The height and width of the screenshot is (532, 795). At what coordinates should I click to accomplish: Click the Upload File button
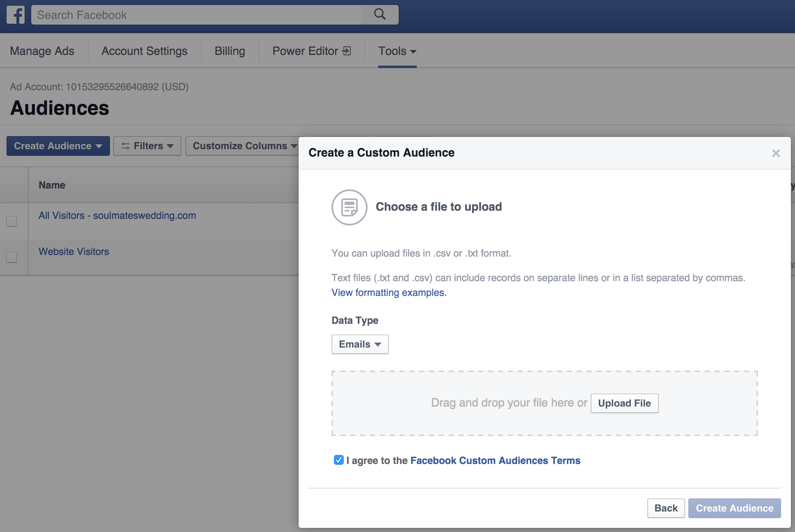click(x=624, y=403)
